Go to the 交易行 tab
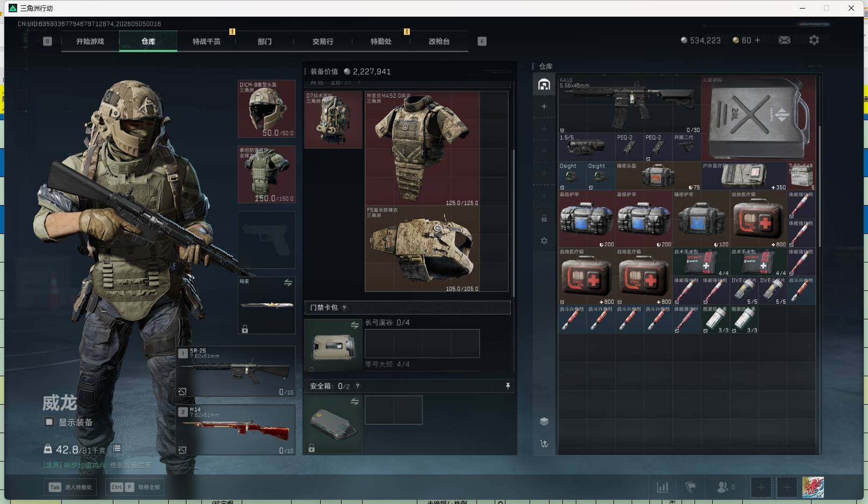The height and width of the screenshot is (504, 868). (x=323, y=41)
